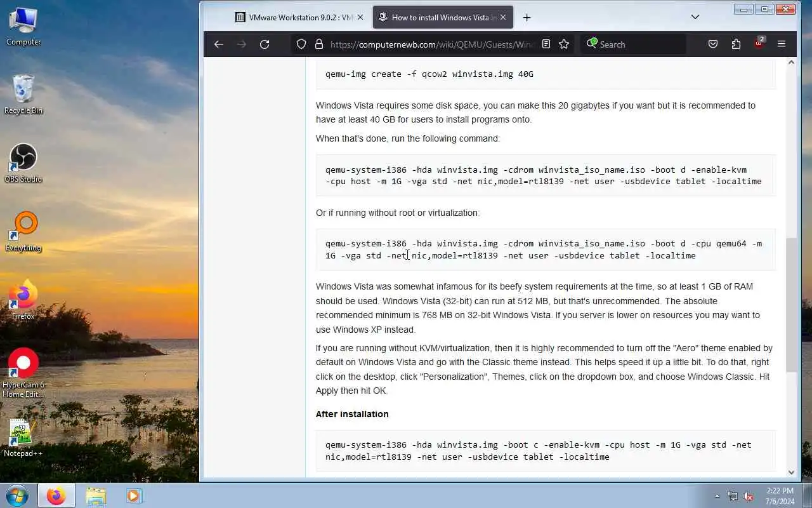Click the -cpu qemu64 command code block
The image size is (812, 508).
(546, 250)
